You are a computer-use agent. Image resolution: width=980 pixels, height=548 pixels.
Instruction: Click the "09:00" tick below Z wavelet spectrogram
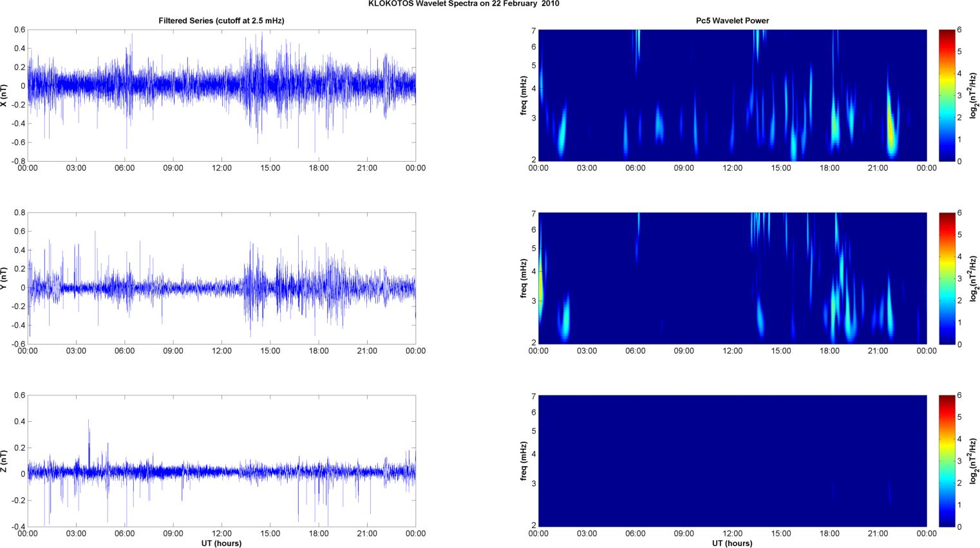click(x=684, y=534)
